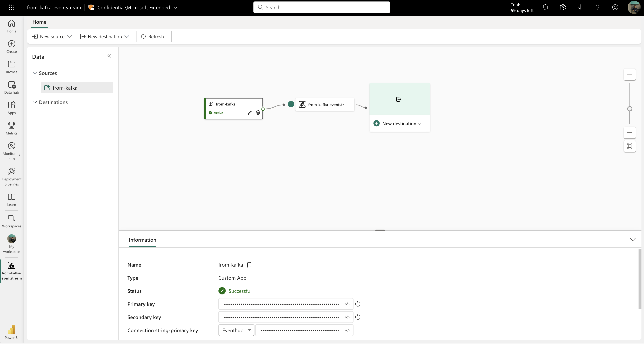The width and height of the screenshot is (644, 344).
Task: Reveal the Secondary key value
Action: click(347, 317)
